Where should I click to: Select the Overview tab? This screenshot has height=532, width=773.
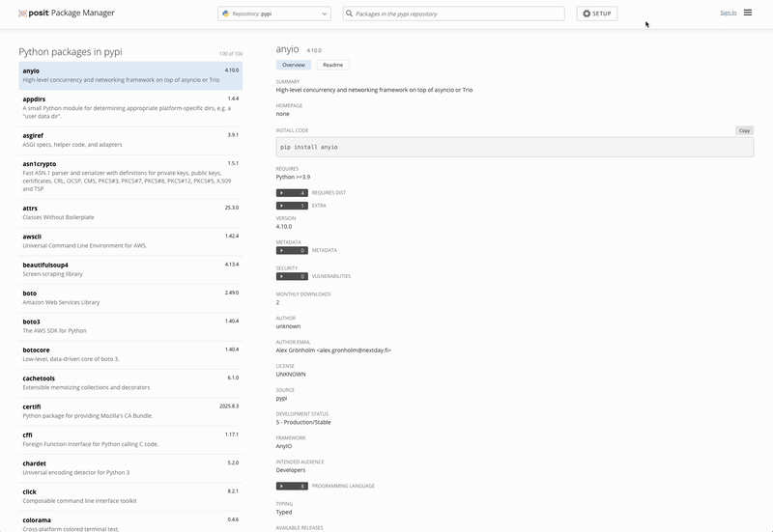pos(293,65)
